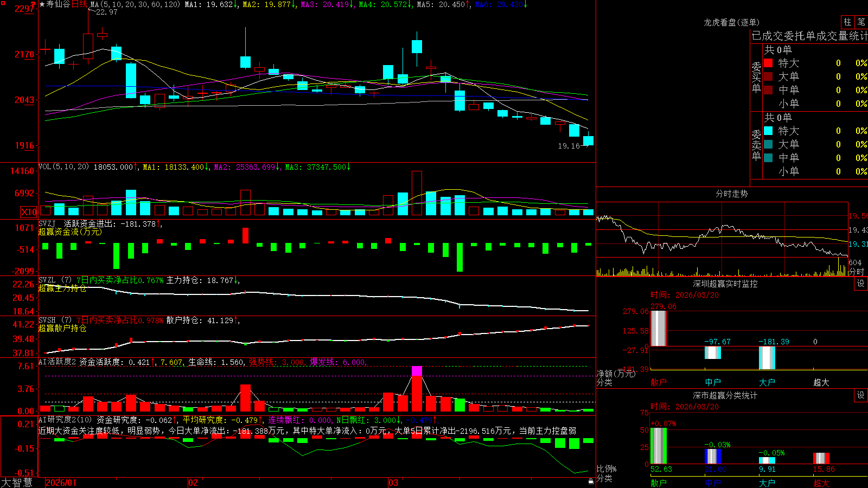Open 设 settings for 深市超赢分类统计

pyautogui.click(x=861, y=395)
